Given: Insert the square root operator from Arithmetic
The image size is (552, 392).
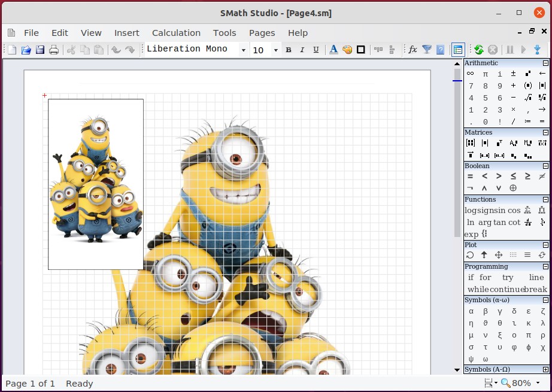Looking at the screenshot, I should point(527,98).
